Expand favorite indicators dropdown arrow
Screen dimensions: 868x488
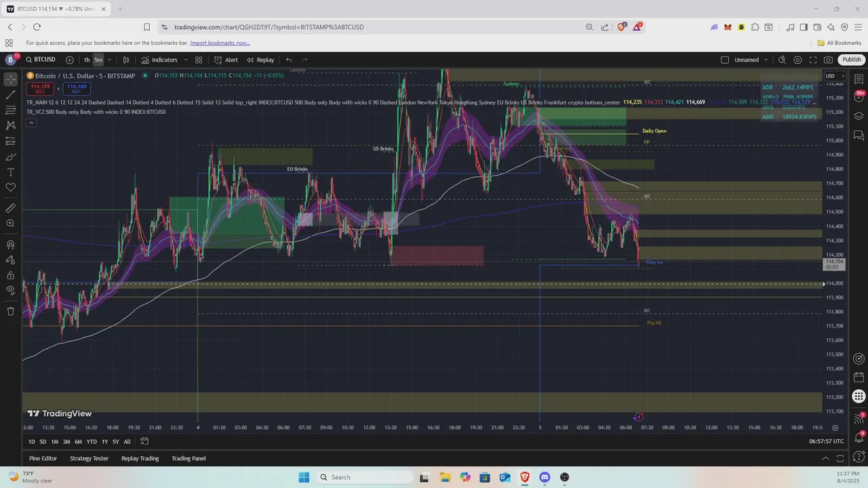(186, 60)
